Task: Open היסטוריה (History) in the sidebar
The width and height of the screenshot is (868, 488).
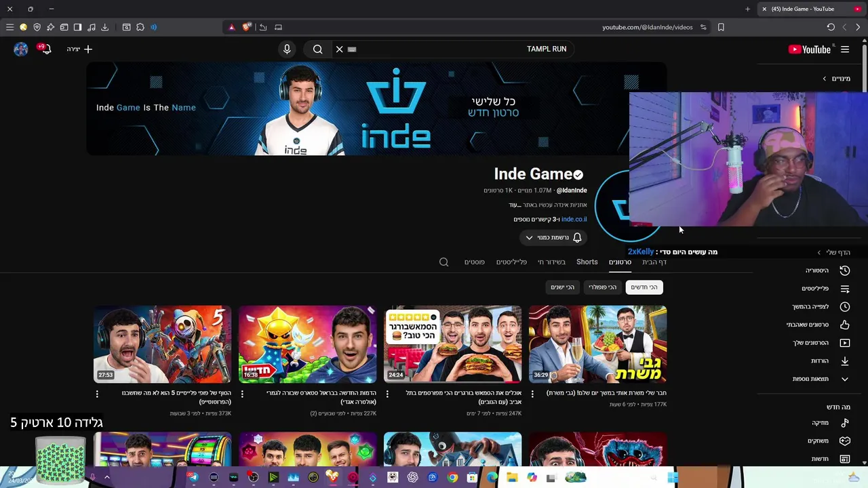Action: [826, 270]
